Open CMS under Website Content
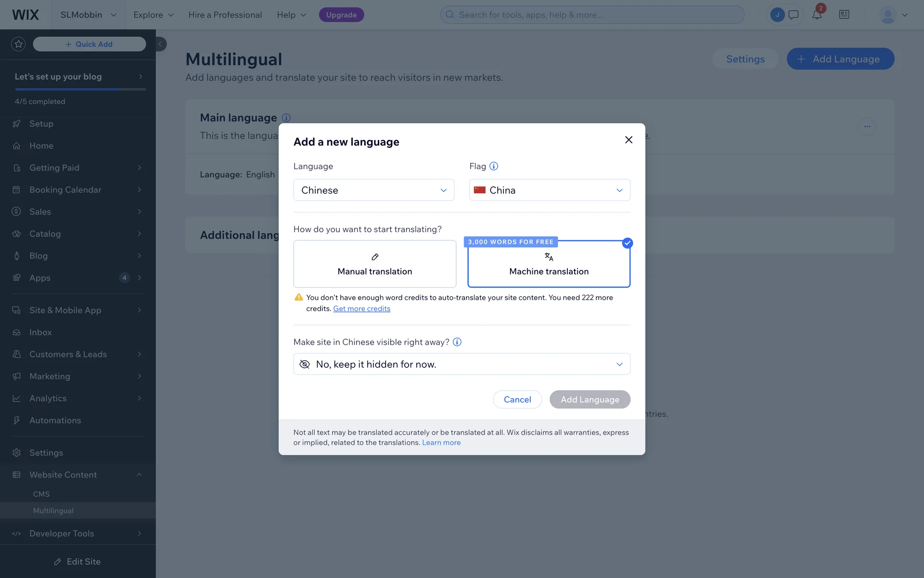 [41, 494]
